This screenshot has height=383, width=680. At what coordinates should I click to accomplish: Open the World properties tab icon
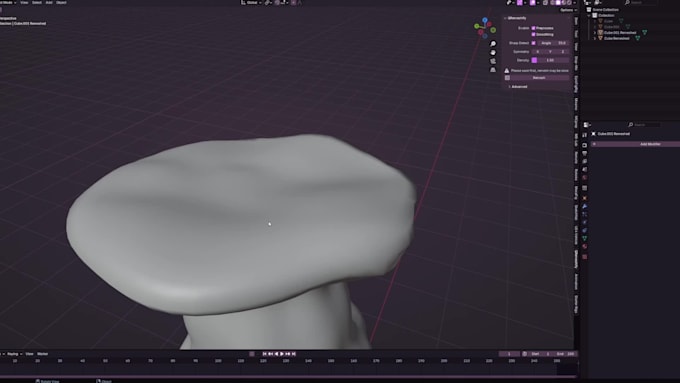tap(585, 177)
